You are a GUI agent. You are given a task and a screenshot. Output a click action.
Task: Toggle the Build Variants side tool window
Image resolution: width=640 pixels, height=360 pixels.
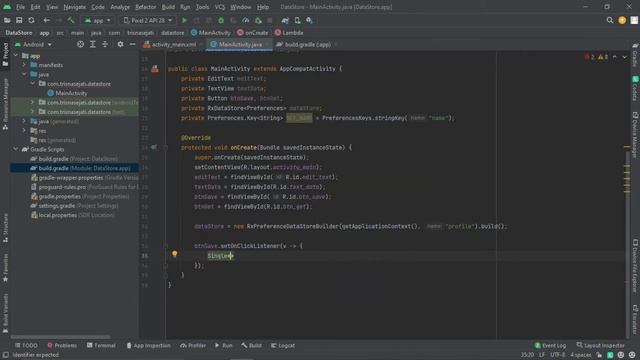(x=5, y=313)
